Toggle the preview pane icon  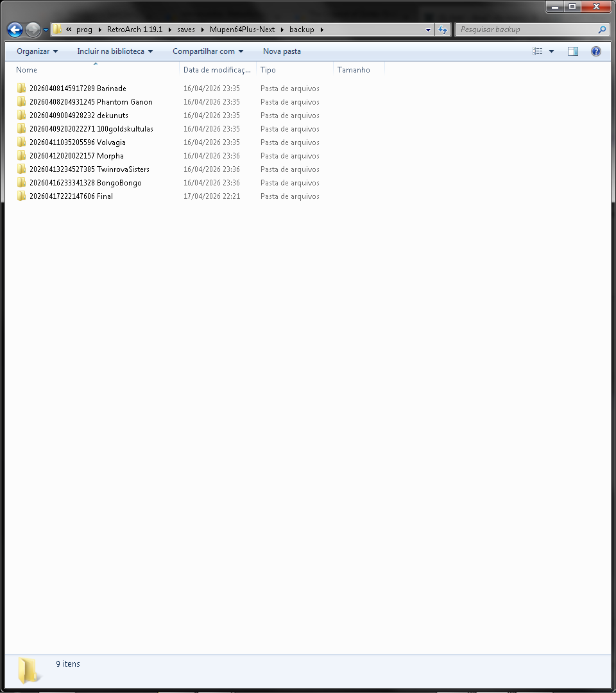pos(573,51)
